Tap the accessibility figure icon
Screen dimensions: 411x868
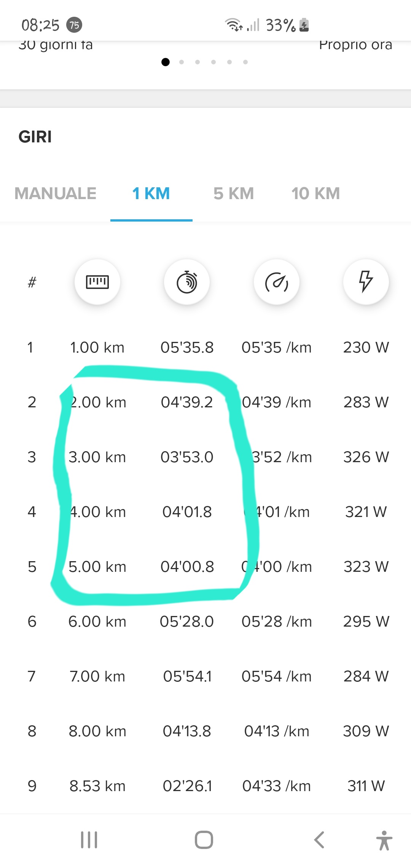(384, 840)
